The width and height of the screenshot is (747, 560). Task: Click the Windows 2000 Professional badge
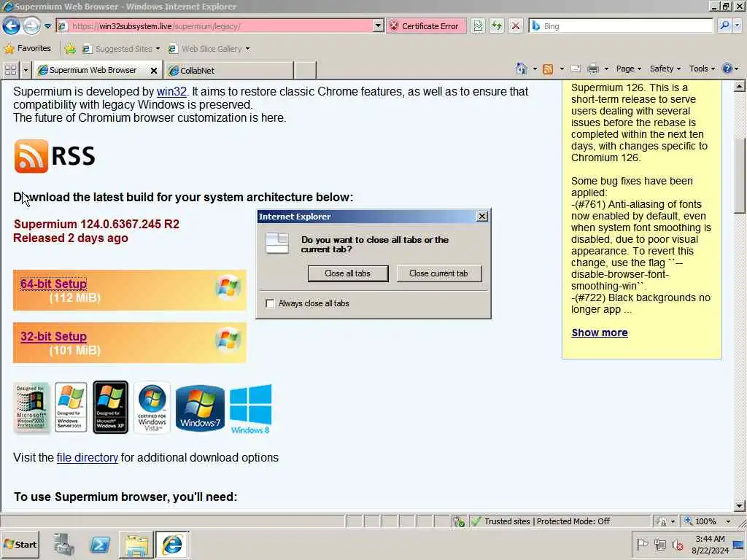click(x=31, y=407)
